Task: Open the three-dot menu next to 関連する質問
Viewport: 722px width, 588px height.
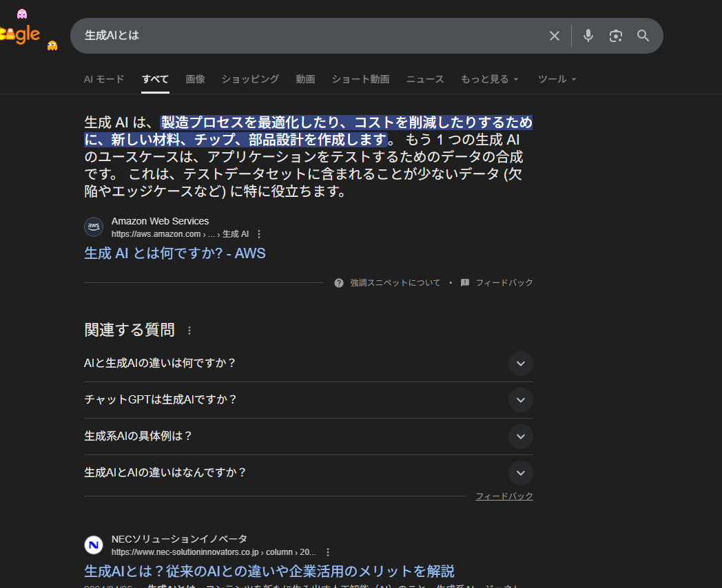Action: pos(189,330)
